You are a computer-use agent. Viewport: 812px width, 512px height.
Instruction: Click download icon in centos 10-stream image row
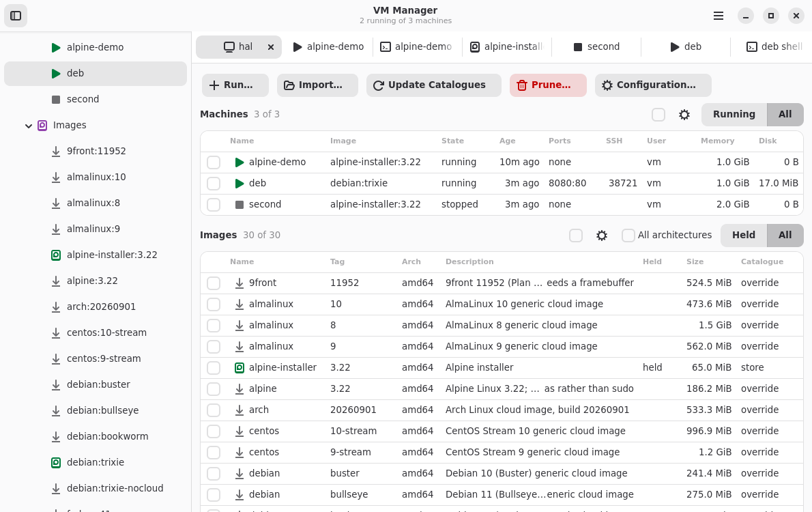coord(240,431)
